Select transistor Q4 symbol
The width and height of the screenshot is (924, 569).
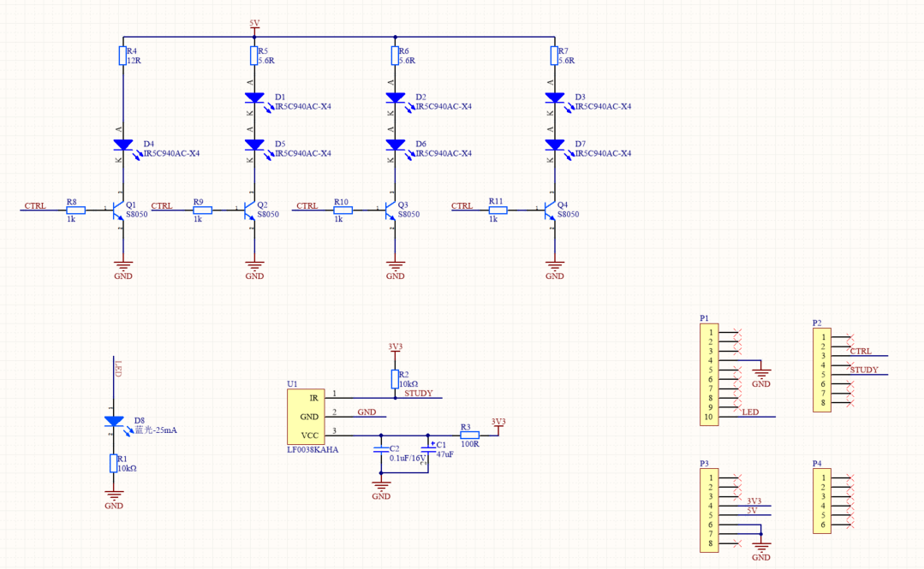tap(549, 210)
